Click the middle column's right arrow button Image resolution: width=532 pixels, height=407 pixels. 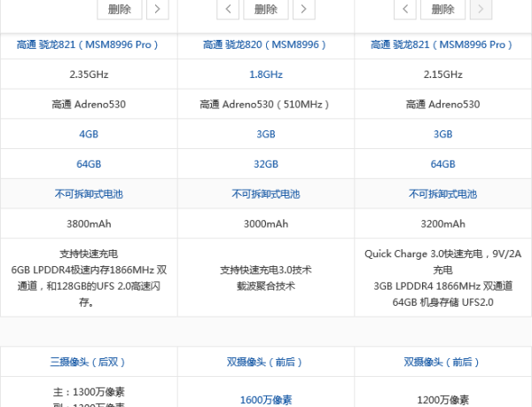[303, 9]
